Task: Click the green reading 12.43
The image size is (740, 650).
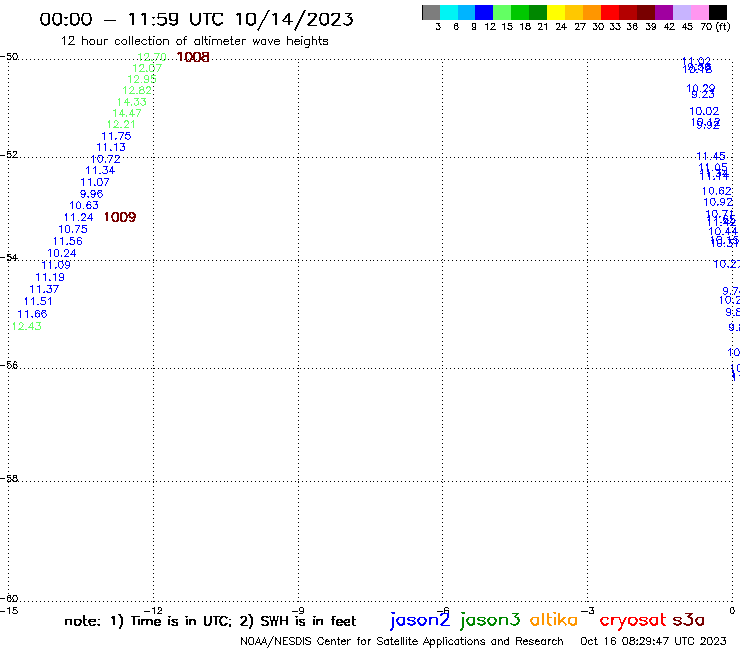Action: click(x=27, y=327)
